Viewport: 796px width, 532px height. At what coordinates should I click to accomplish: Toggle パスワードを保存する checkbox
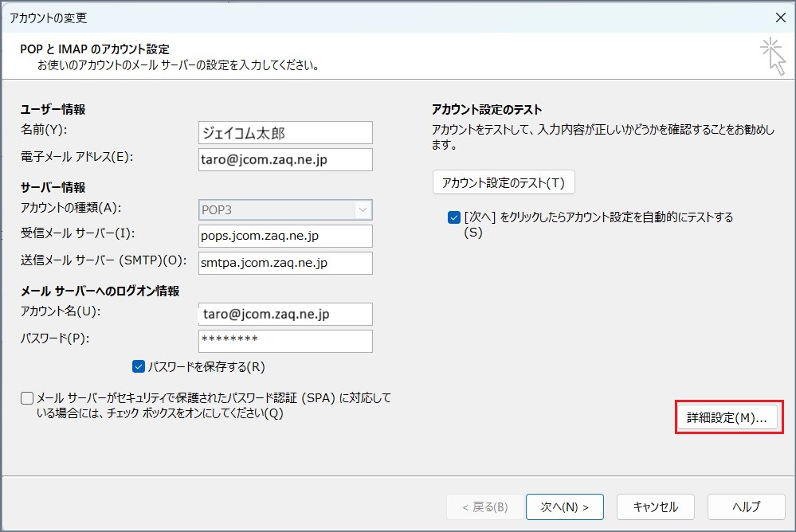pos(139,366)
